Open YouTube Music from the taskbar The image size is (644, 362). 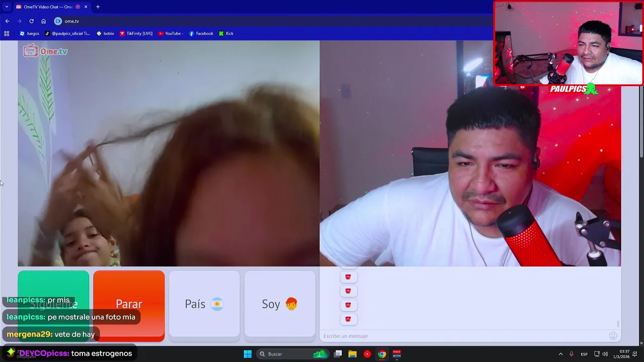(367, 354)
